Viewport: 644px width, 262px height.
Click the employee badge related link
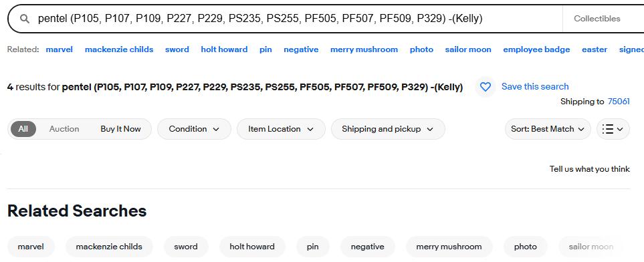536,49
